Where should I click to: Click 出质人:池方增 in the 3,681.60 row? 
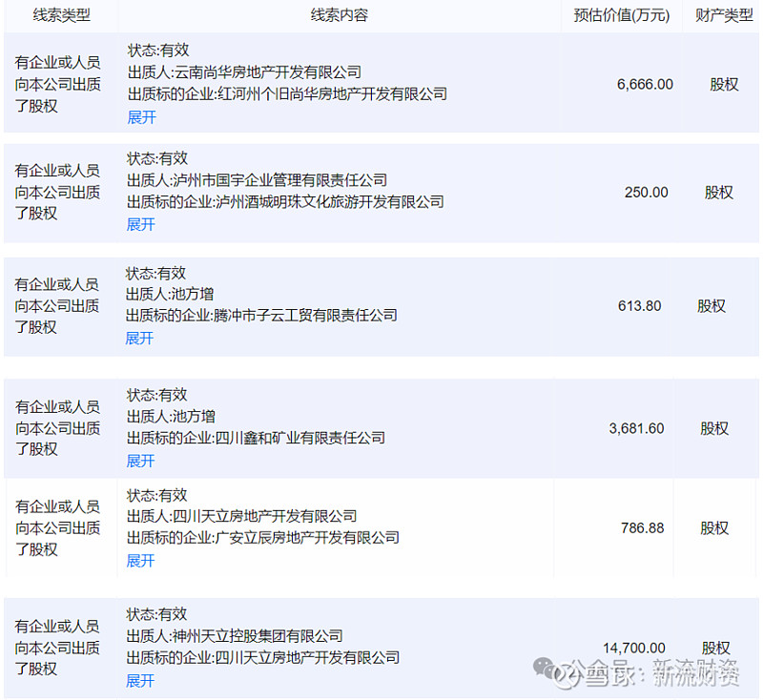pos(171,417)
